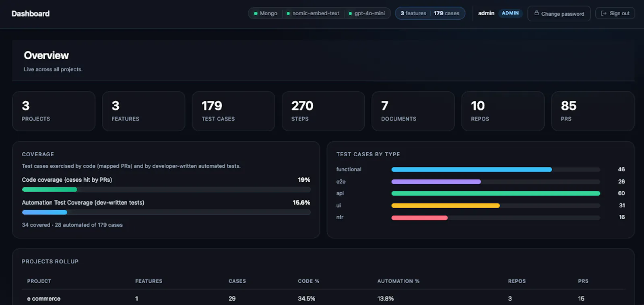644x305 pixels.
Task: Click the e2e label
Action: [x=341, y=182]
